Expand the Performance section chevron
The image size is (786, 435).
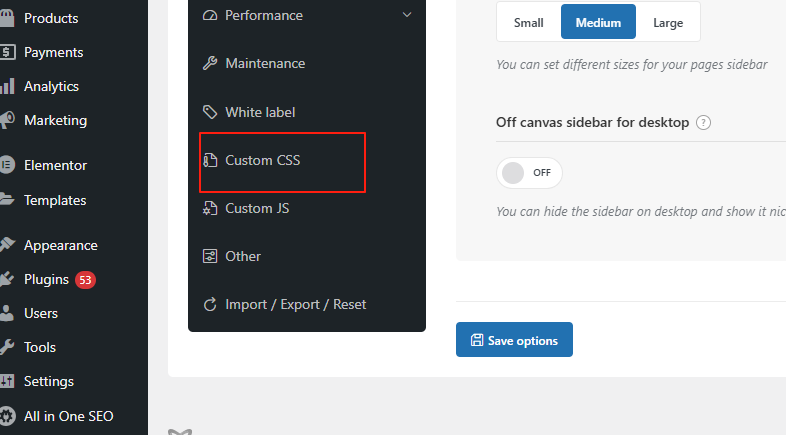[x=406, y=15]
